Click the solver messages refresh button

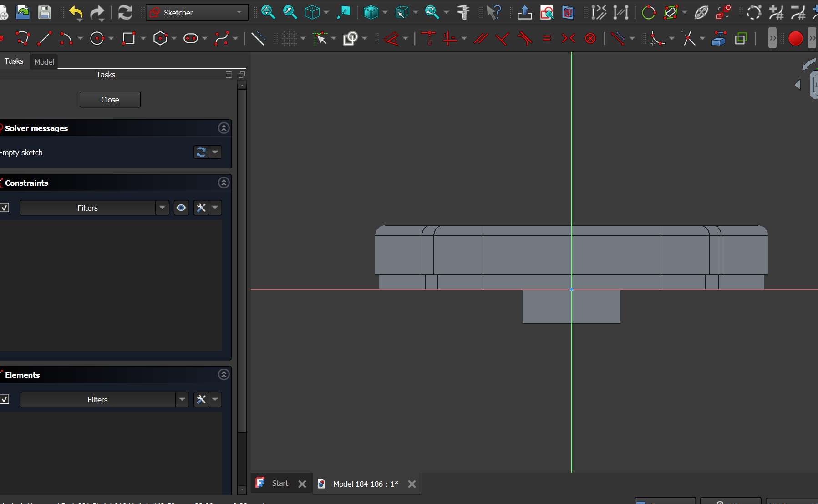pos(201,152)
